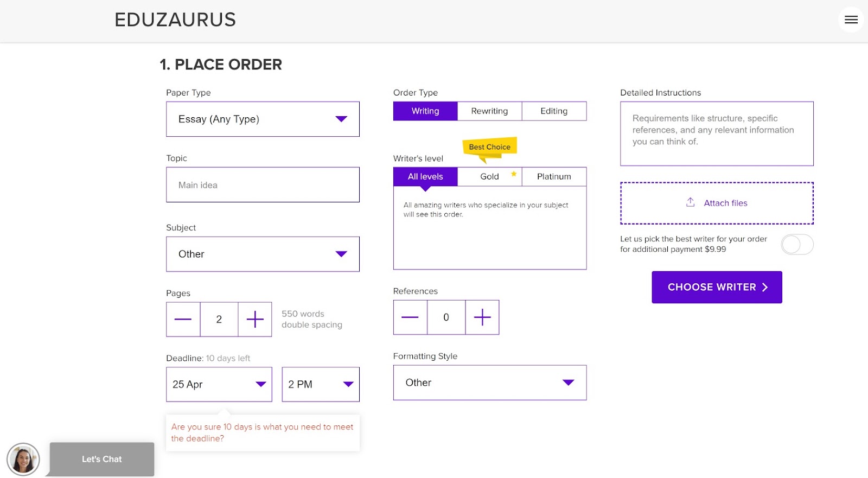Select the Rewriting order type
The height and width of the screenshot is (478, 868).
[489, 111]
